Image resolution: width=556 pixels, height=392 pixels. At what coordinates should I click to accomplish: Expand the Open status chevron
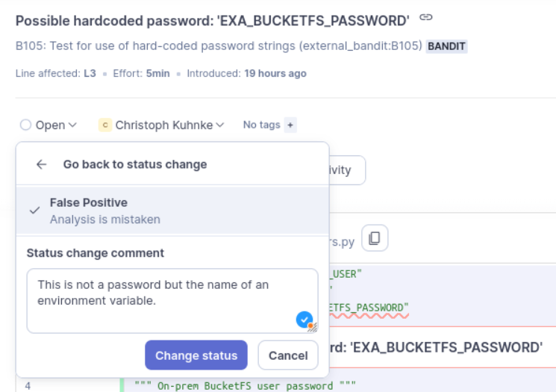click(x=72, y=125)
